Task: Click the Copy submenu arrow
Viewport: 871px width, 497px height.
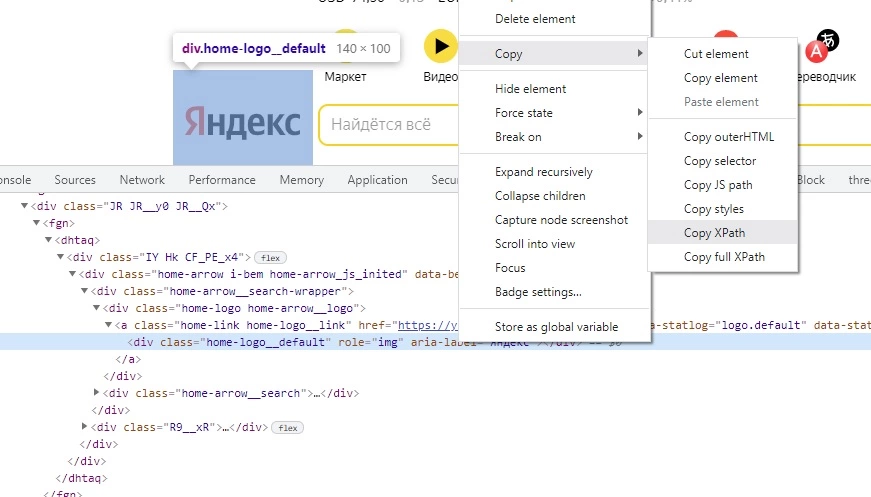Action: click(640, 53)
